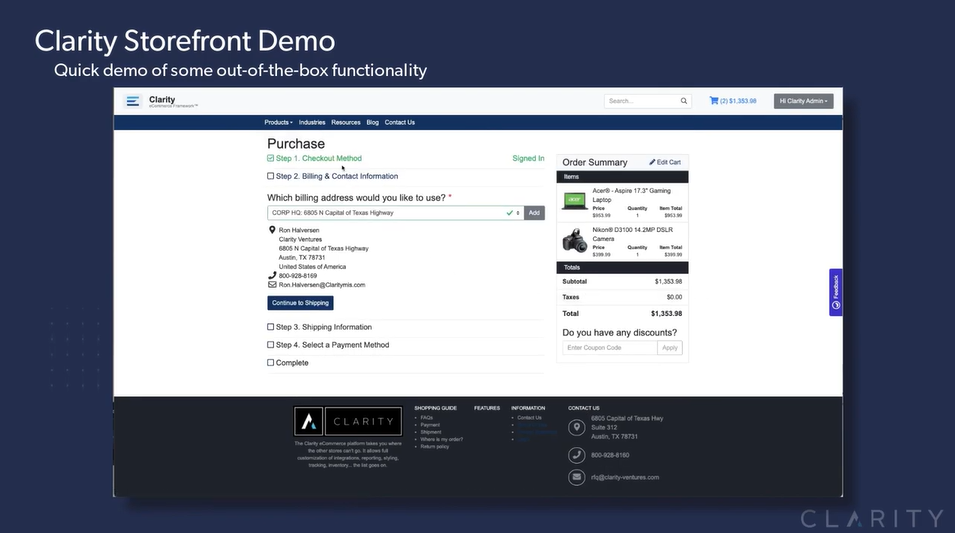Click the Taxes $0.00 value
Image resolution: width=955 pixels, height=533 pixels.
pyautogui.click(x=674, y=297)
